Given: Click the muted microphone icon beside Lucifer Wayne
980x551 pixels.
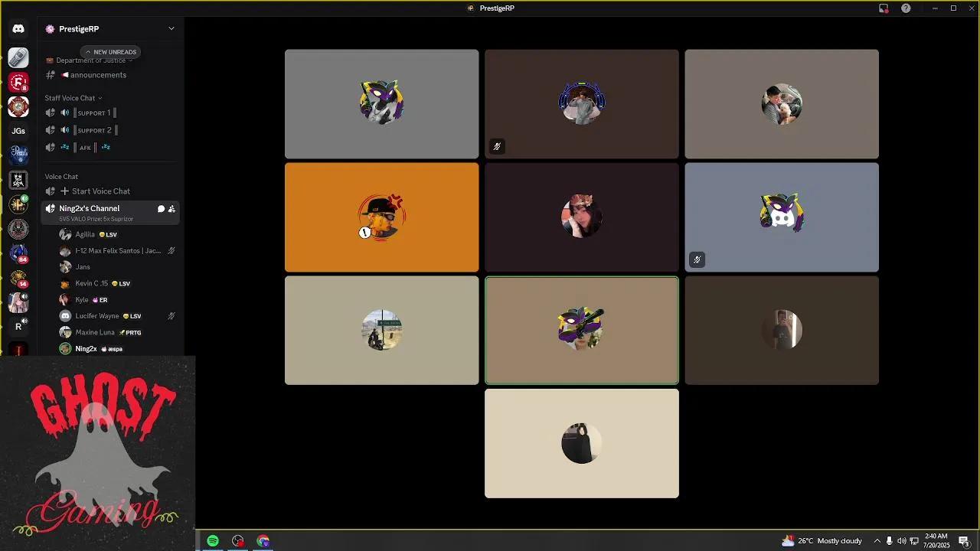Looking at the screenshot, I should pos(171,315).
